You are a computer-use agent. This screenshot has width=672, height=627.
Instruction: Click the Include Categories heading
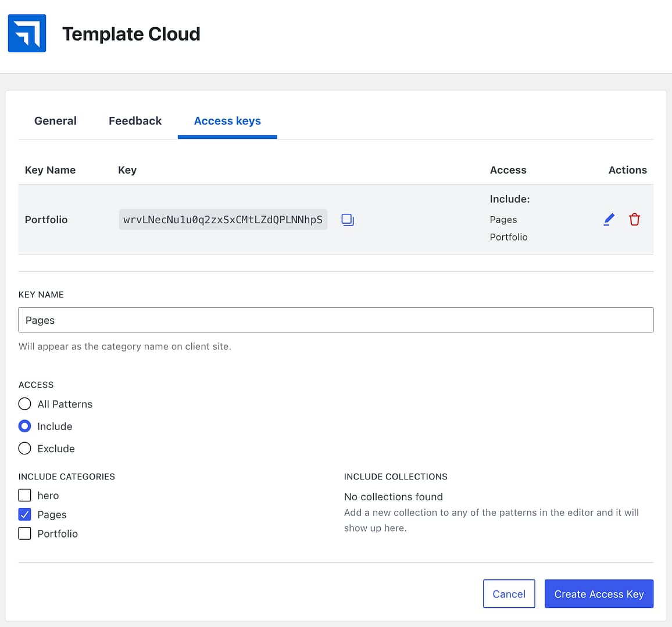[x=67, y=476]
